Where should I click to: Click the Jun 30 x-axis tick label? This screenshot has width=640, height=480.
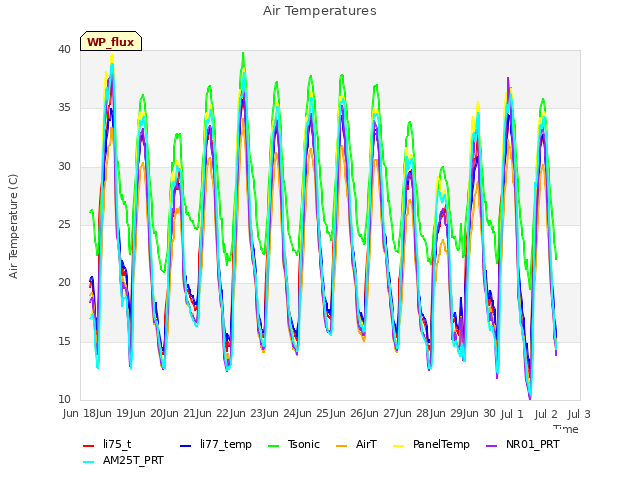tap(479, 413)
